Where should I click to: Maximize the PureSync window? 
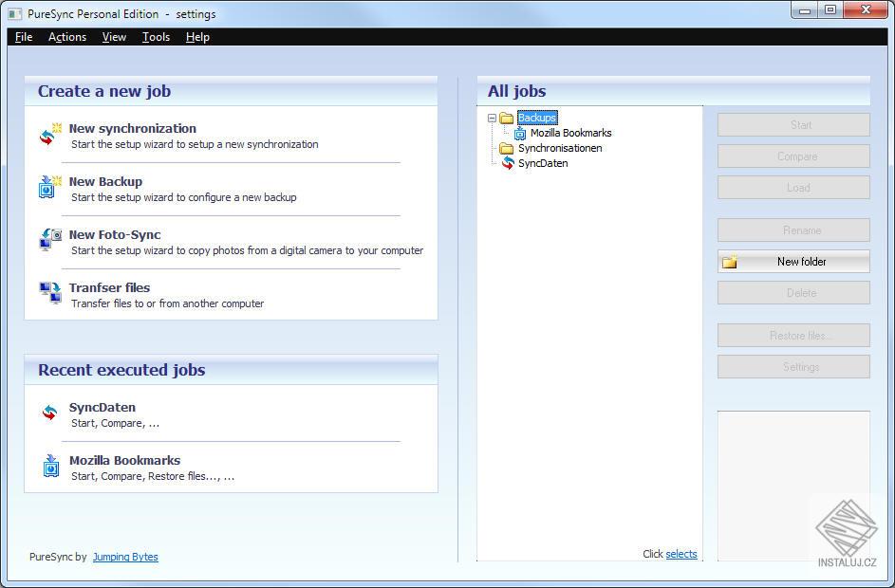coord(830,9)
